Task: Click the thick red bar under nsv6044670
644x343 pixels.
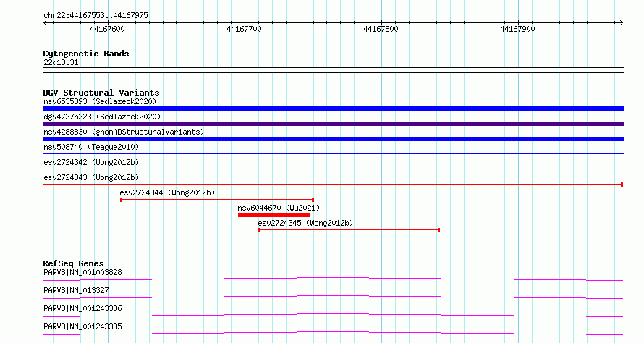Action: [274, 215]
